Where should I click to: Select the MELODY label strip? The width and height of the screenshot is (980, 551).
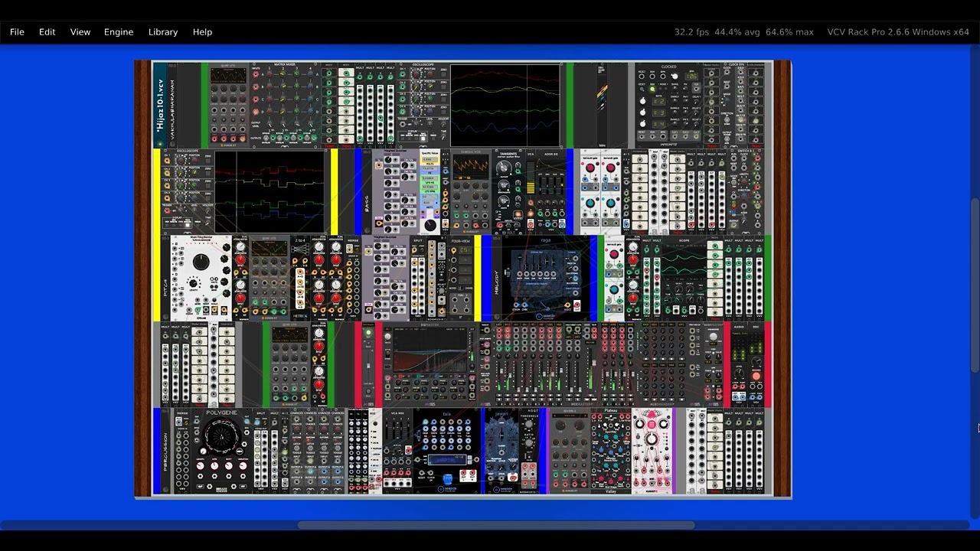click(x=496, y=278)
